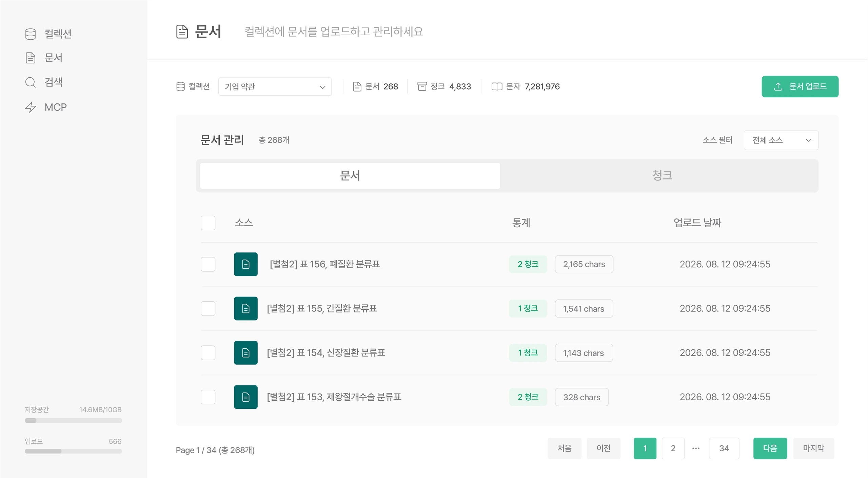The image size is (868, 478).
Task: Check the box for 표 156 폐질환 분류표
Action: pyautogui.click(x=208, y=264)
